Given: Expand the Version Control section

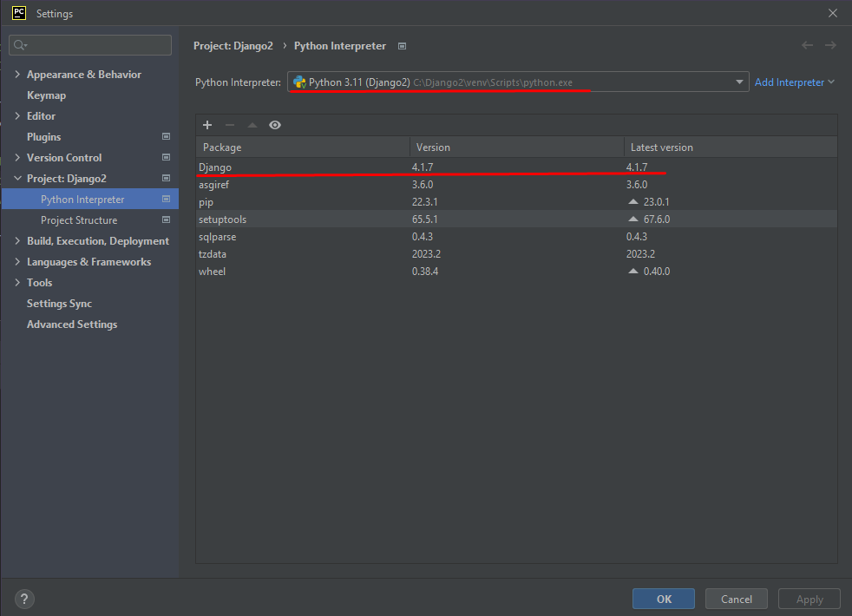Looking at the screenshot, I should [17, 158].
